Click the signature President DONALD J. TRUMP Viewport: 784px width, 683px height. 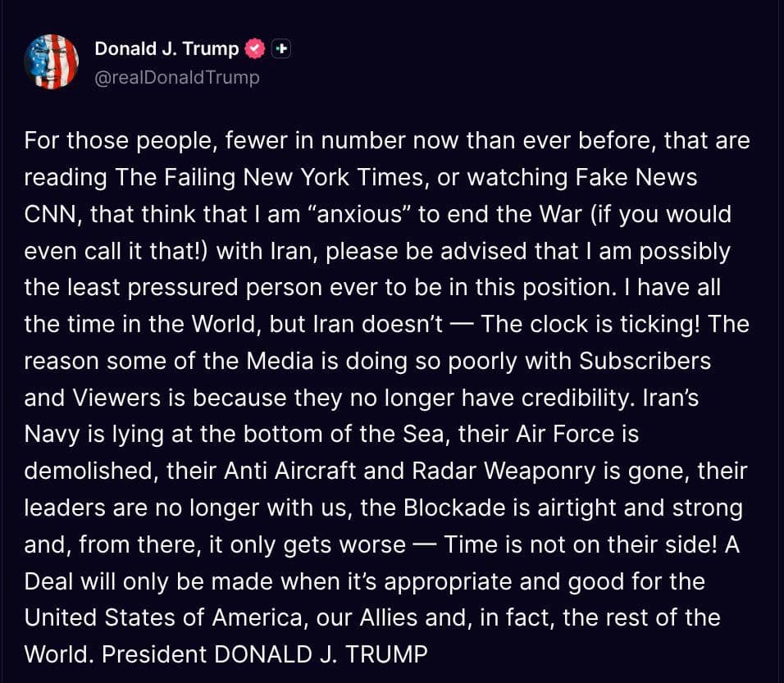(266, 654)
